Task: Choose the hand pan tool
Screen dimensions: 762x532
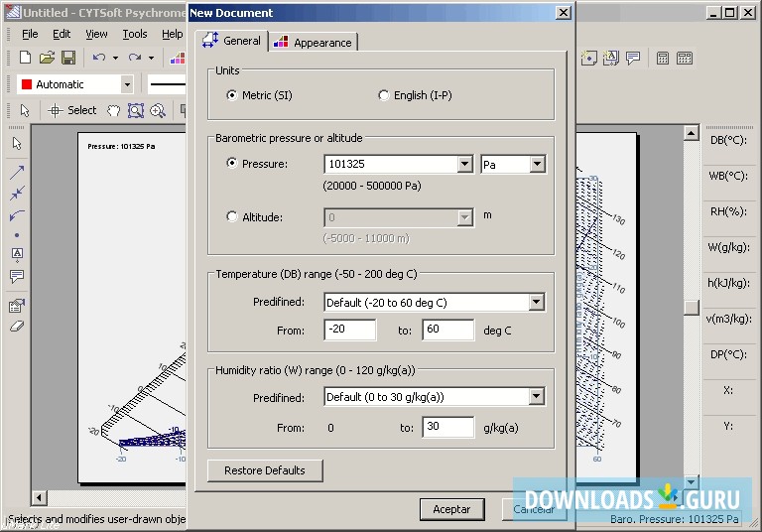Action: pos(114,111)
